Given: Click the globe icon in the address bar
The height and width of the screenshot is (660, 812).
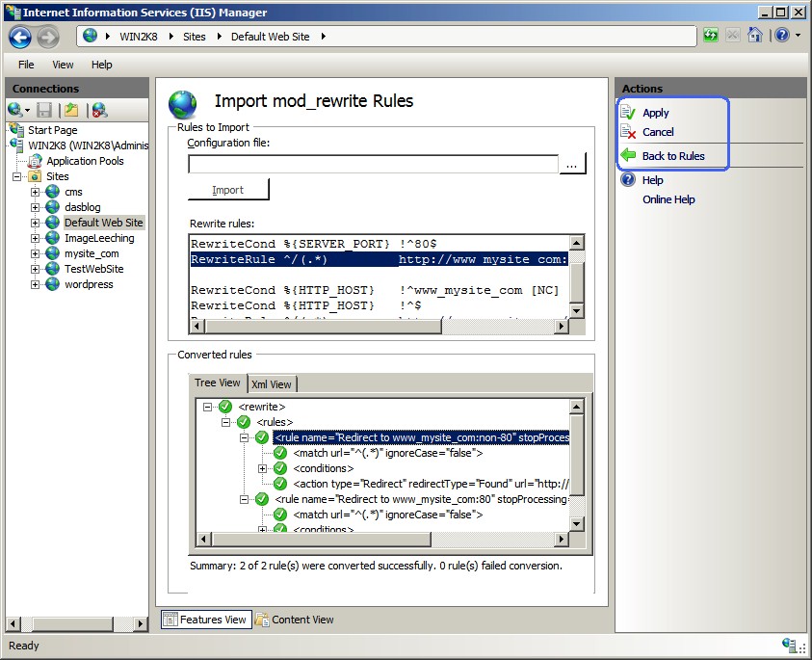Looking at the screenshot, I should [x=91, y=36].
